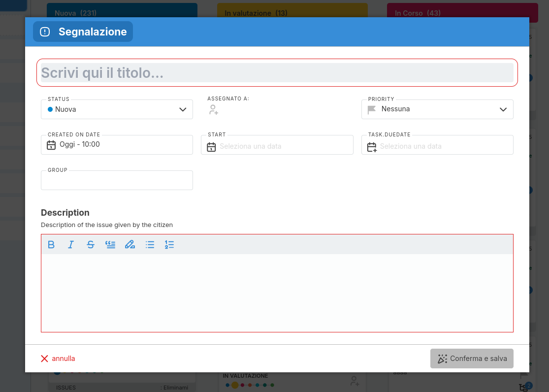Open the Start date picker
This screenshot has width=549, height=392.
[x=277, y=146]
